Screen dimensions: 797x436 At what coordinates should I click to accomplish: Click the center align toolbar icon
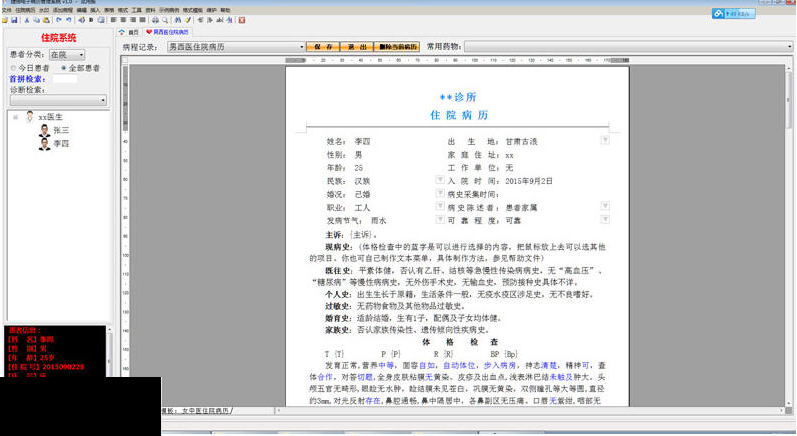point(123,20)
